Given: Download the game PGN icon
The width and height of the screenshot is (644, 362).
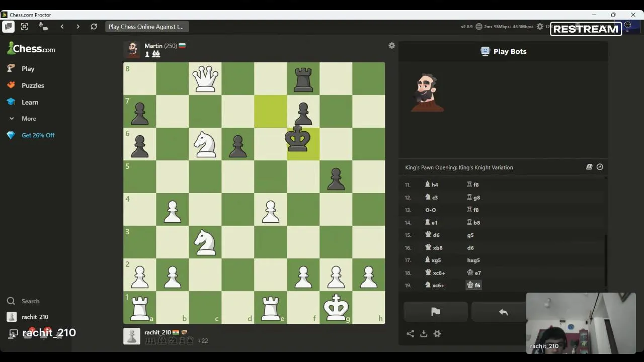Looking at the screenshot, I should (424, 334).
